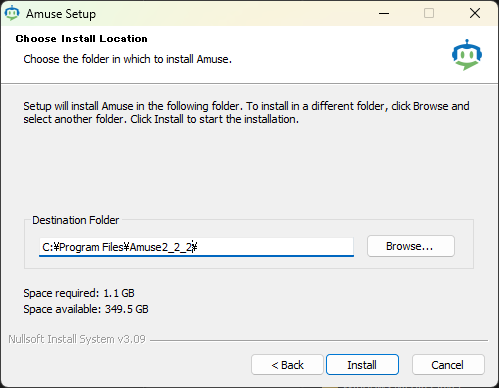
Task: Close the Amuse Setup installer window
Action: (x=475, y=13)
